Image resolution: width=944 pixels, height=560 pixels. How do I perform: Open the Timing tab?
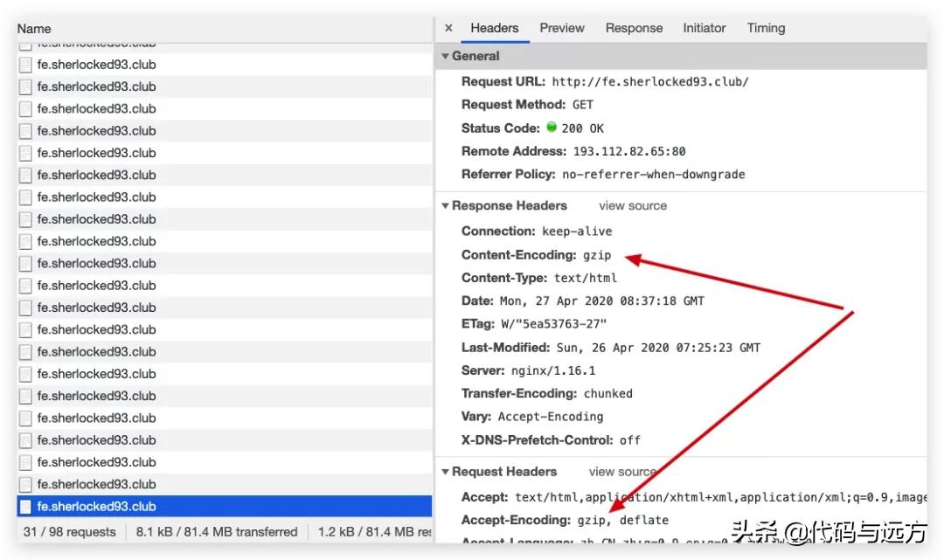click(766, 28)
